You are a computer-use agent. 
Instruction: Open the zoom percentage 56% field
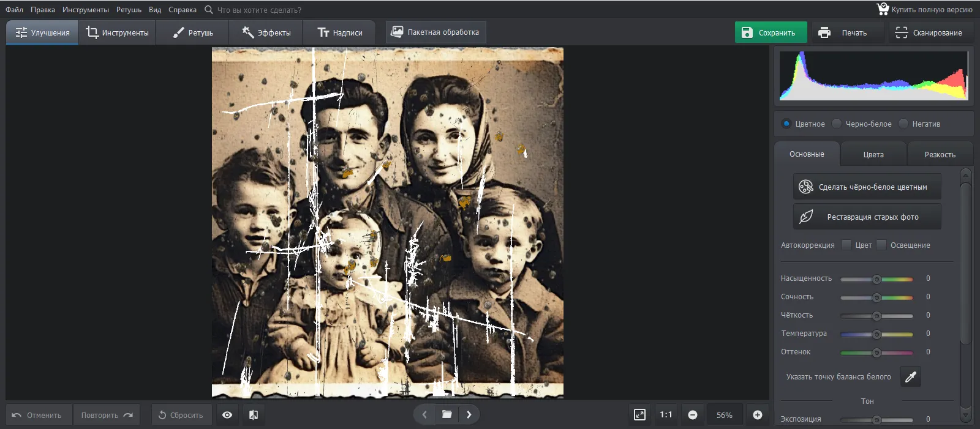click(x=724, y=415)
